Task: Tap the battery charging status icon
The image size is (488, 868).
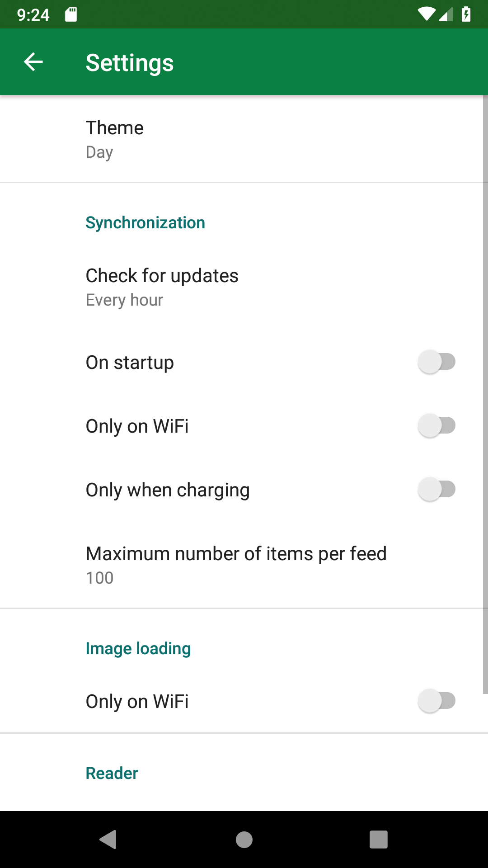Action: (x=466, y=14)
